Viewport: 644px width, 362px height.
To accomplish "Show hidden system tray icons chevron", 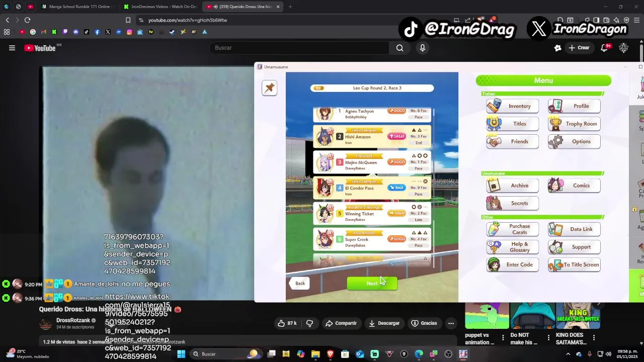I will pyautogui.click(x=568, y=354).
